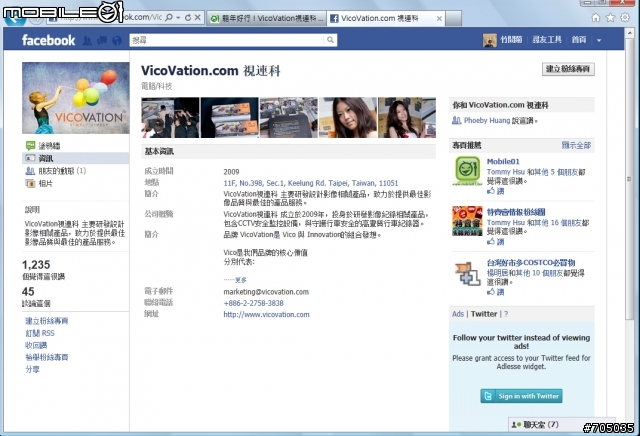Open friend requests icon in Facebook header
Image resolution: width=640 pixels, height=436 pixels.
point(87,40)
